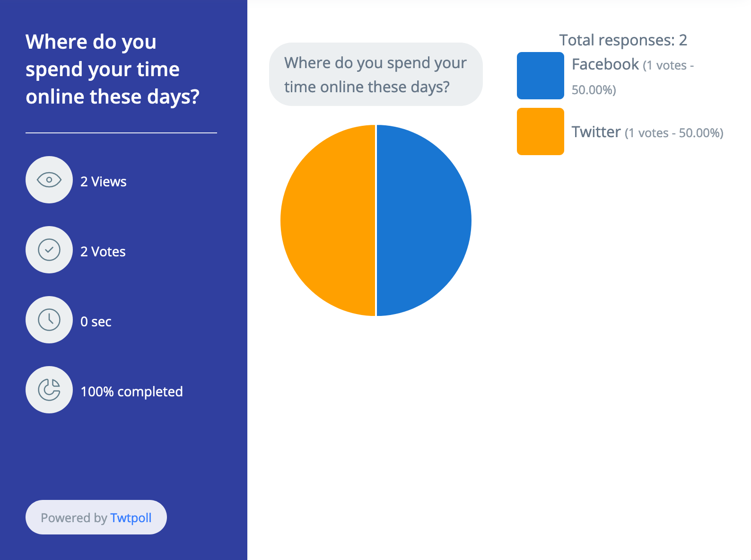The width and height of the screenshot is (751, 560).
Task: Click the Powered by Twtpoll button
Action: point(96,517)
